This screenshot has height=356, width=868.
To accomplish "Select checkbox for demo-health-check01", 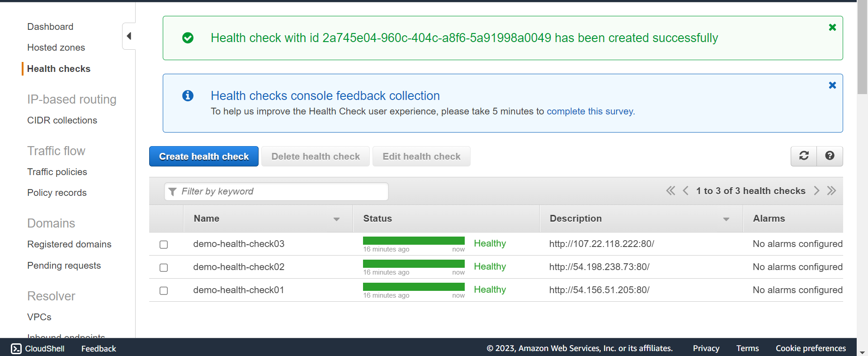I will tap(164, 291).
